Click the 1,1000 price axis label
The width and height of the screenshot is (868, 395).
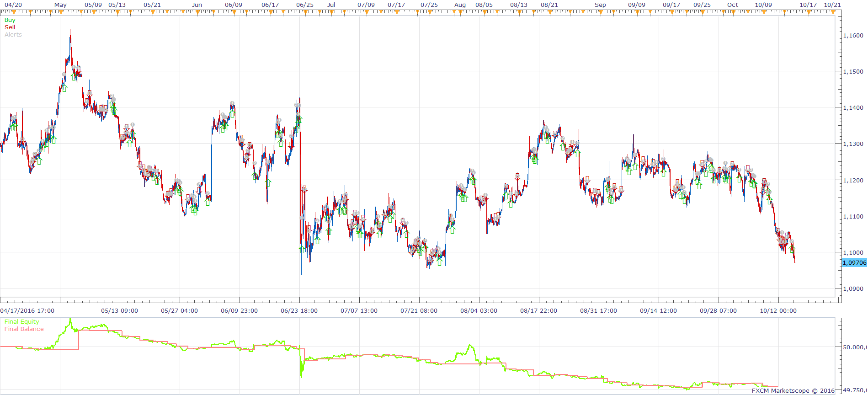point(853,253)
